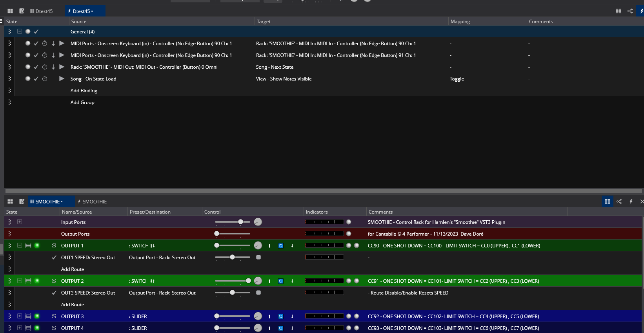Click the notes edit icon beside the Dtest45 tabs
Viewport: 644px width, 333px height.
[22, 11]
